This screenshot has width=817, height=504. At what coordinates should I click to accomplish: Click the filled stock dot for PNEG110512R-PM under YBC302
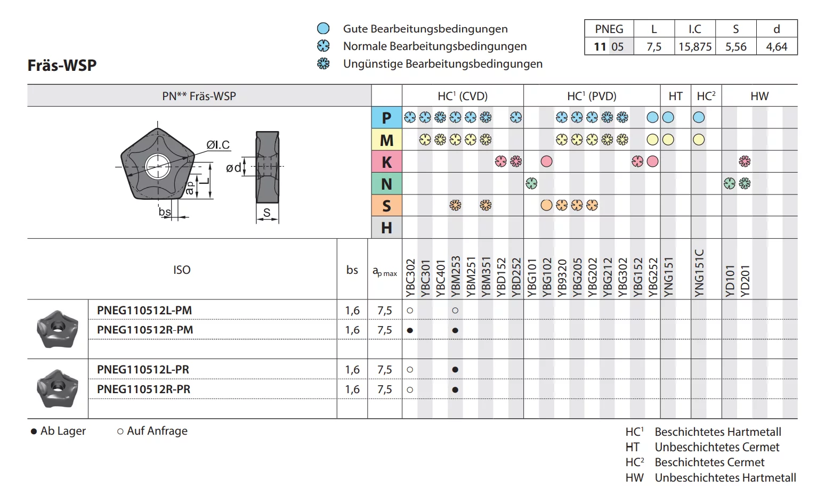[x=410, y=330]
